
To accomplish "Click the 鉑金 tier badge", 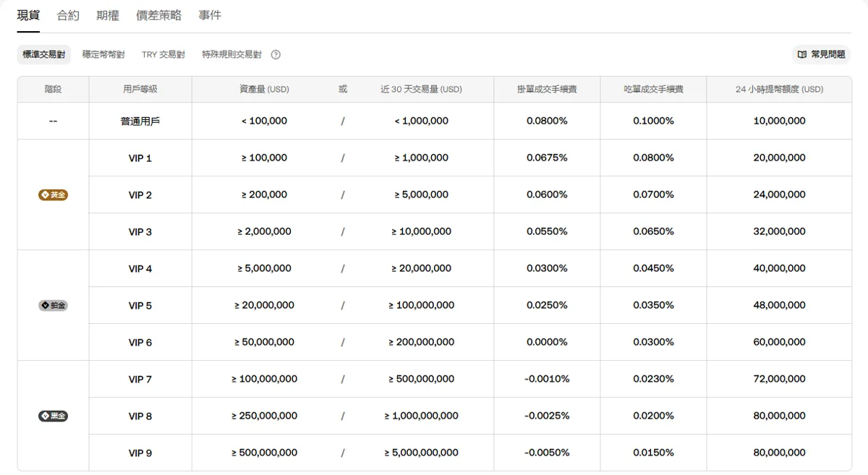I will pyautogui.click(x=53, y=306).
